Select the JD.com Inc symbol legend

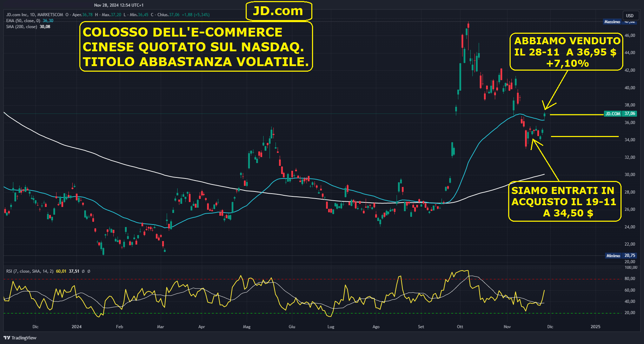point(35,15)
